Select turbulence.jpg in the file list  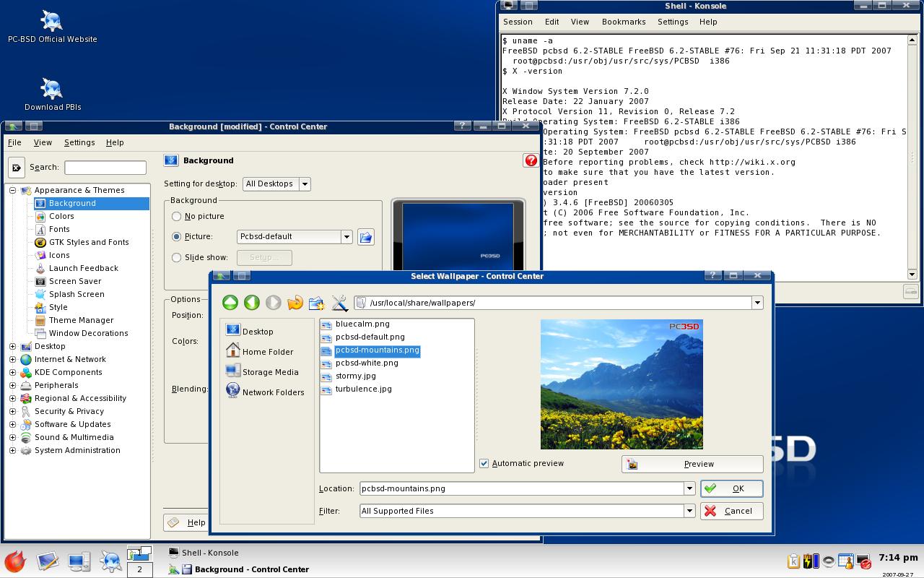pos(363,389)
